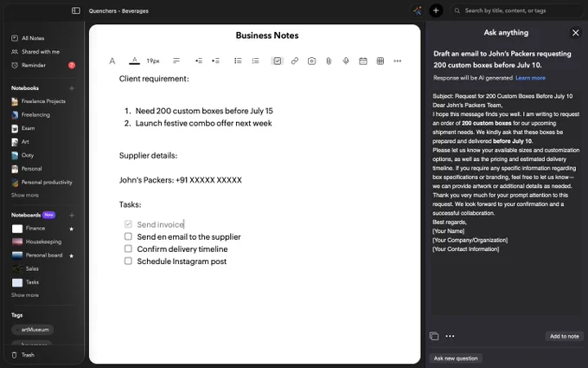Screen dimensions: 588x368
Task: Follow the Learn more link
Action: pos(530,78)
